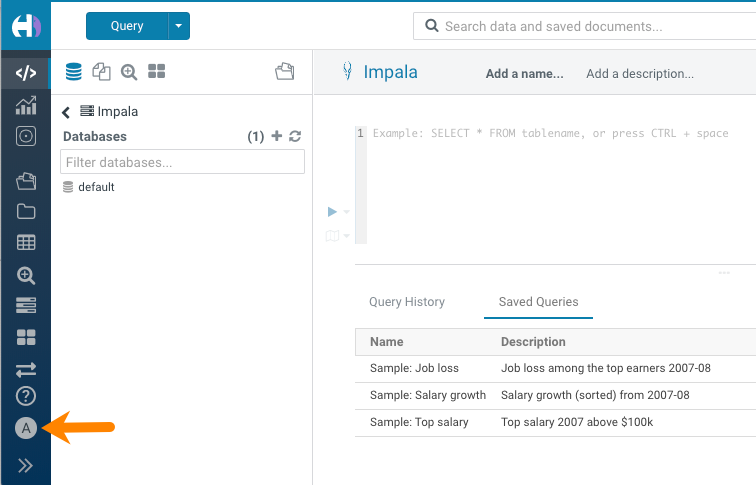
Task: Open the Dashboard chart icon in sidebar
Action: pos(26,104)
